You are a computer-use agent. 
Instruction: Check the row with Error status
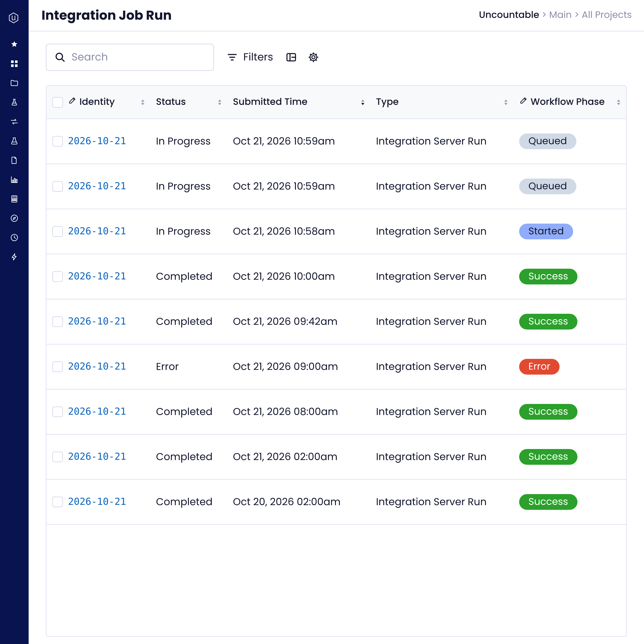tap(58, 367)
